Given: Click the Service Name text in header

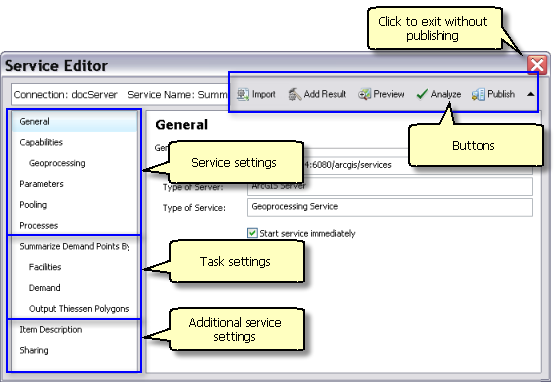Looking at the screenshot, I should click(x=177, y=95).
